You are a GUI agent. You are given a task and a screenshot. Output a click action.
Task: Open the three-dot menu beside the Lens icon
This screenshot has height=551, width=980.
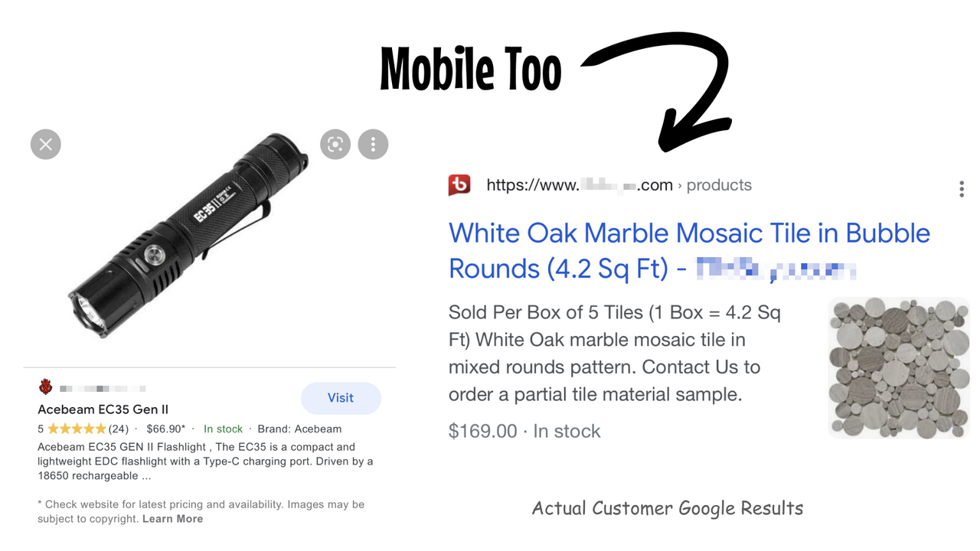pos(373,144)
